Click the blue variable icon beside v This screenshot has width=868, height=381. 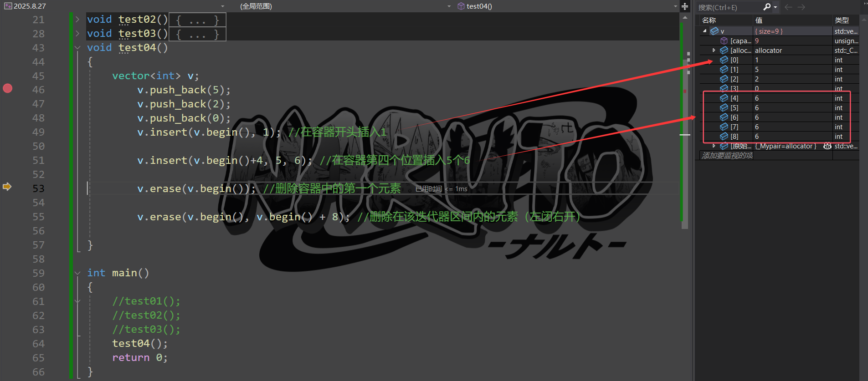pyautogui.click(x=714, y=31)
